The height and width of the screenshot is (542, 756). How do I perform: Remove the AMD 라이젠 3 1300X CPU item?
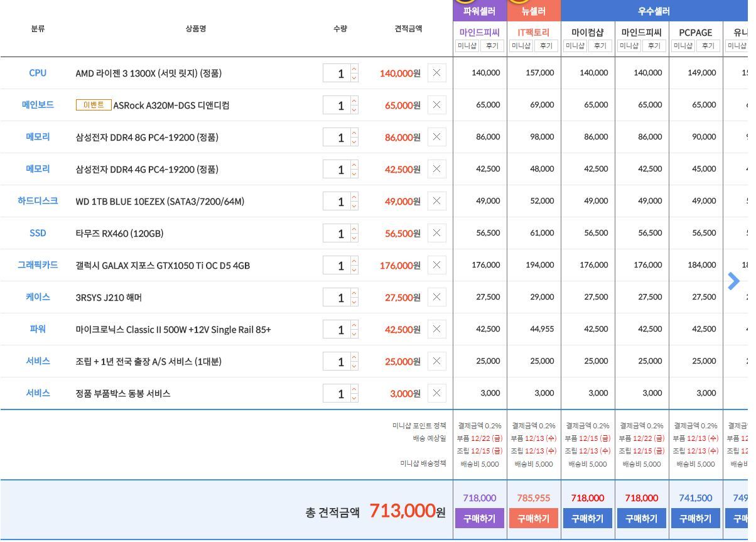(437, 73)
